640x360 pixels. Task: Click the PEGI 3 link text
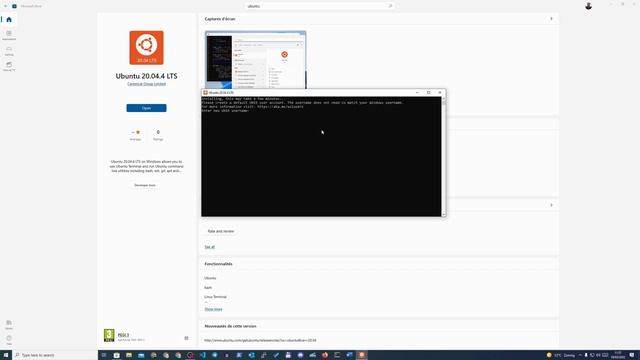pos(123,335)
